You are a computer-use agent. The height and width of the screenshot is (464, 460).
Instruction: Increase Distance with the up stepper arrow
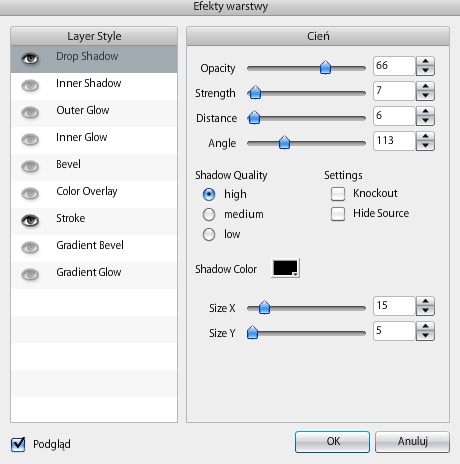coord(425,111)
